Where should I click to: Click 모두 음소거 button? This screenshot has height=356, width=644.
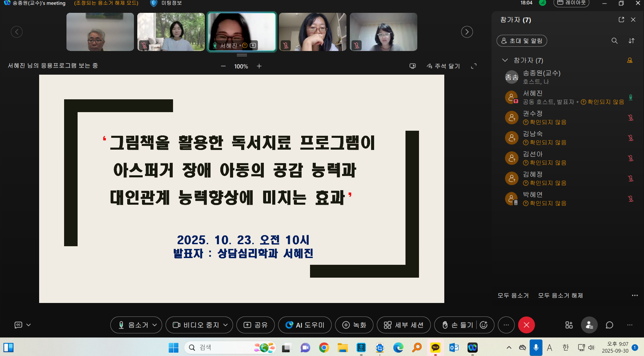(513, 296)
